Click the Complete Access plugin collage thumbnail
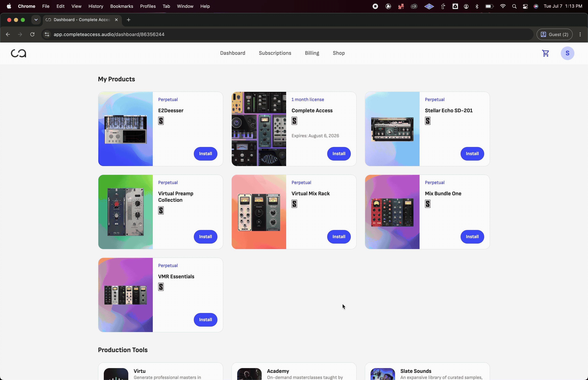Viewport: 588px width, 380px height. click(x=259, y=129)
